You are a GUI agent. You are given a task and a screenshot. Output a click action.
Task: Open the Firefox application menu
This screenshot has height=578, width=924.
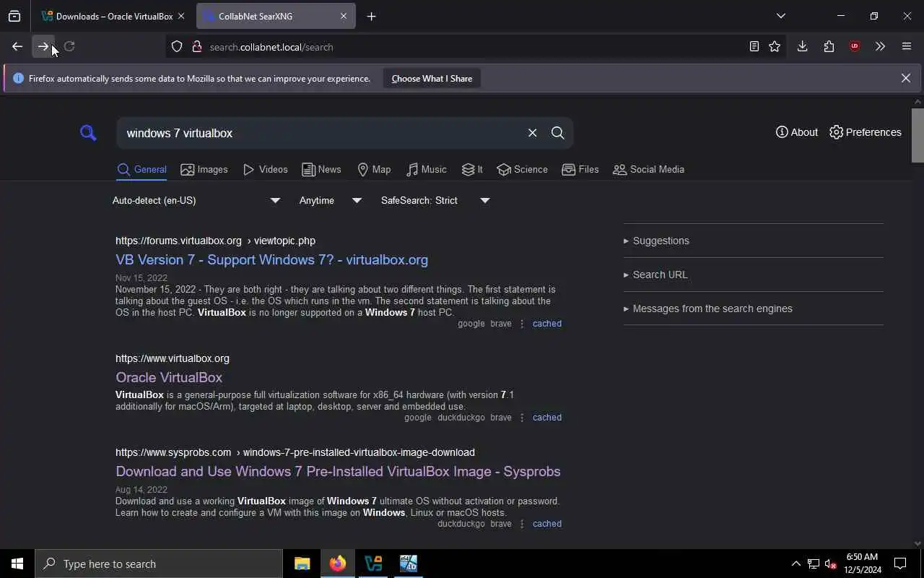(x=907, y=47)
